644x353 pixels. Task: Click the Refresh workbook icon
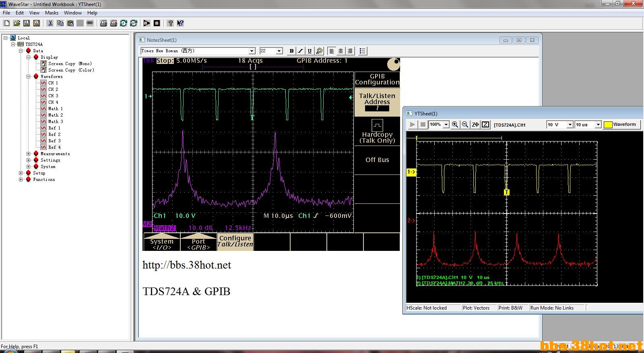134,23
